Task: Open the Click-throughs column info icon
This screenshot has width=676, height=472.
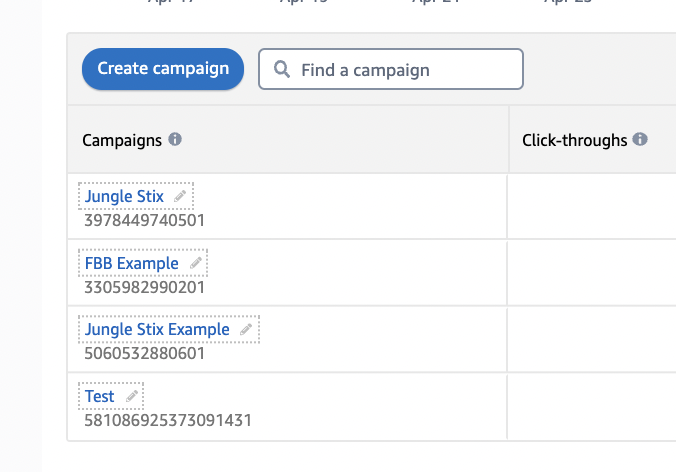Action: pos(640,139)
